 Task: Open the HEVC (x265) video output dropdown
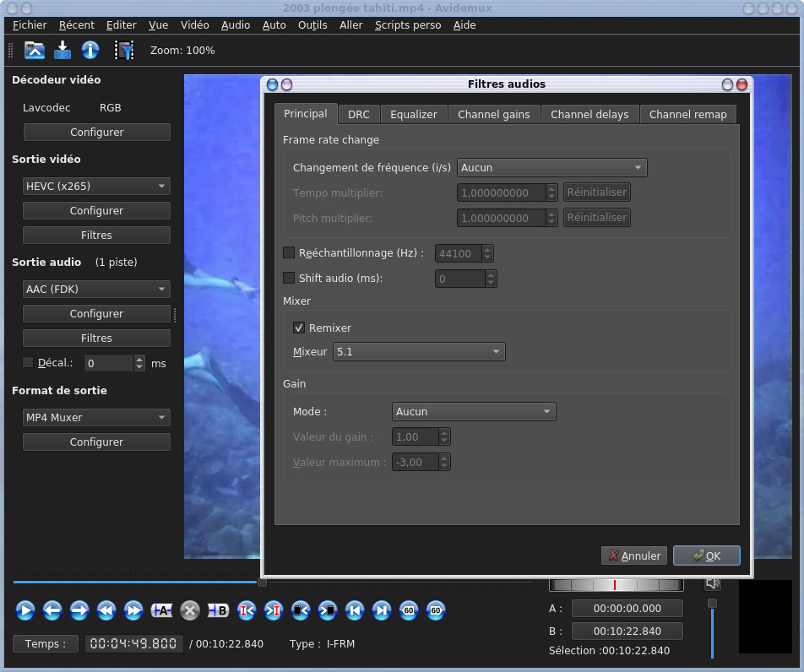click(96, 187)
